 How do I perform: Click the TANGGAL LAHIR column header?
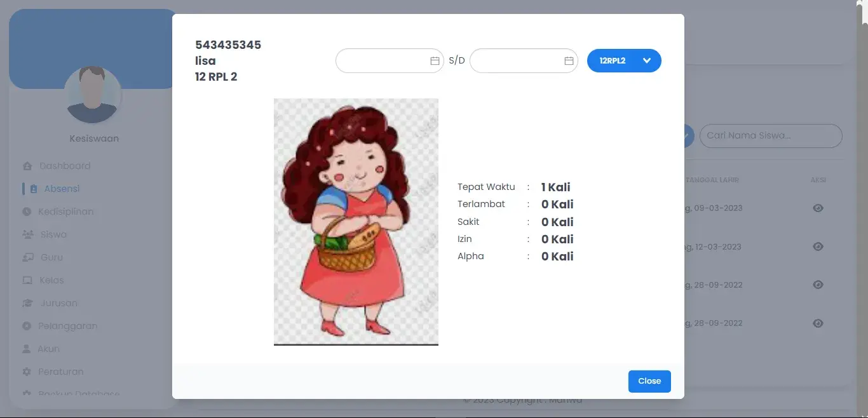click(x=712, y=180)
